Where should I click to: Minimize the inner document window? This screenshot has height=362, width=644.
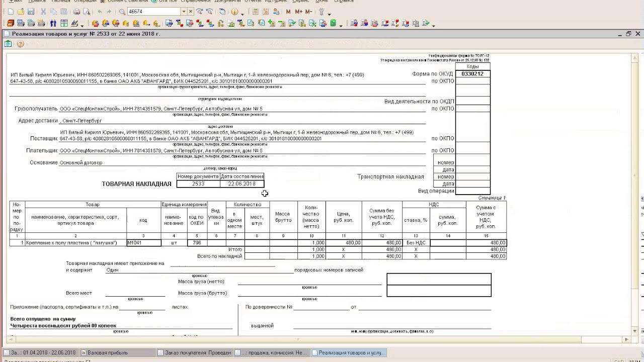tap(619, 34)
